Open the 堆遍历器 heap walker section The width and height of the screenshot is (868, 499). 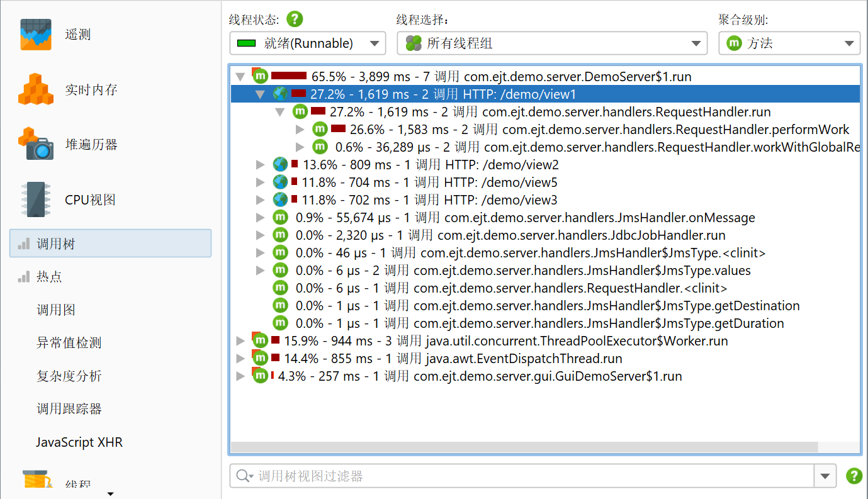pos(35,144)
